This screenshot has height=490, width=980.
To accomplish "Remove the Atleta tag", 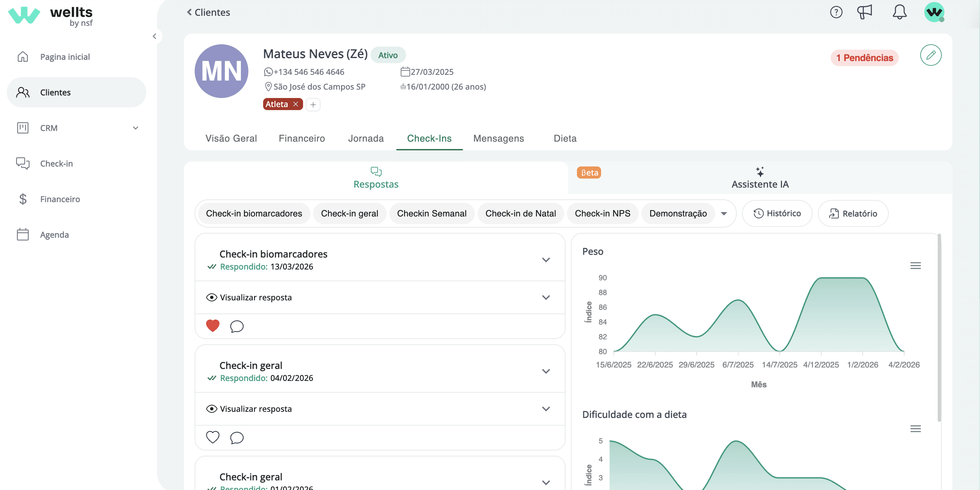I will click(x=296, y=104).
